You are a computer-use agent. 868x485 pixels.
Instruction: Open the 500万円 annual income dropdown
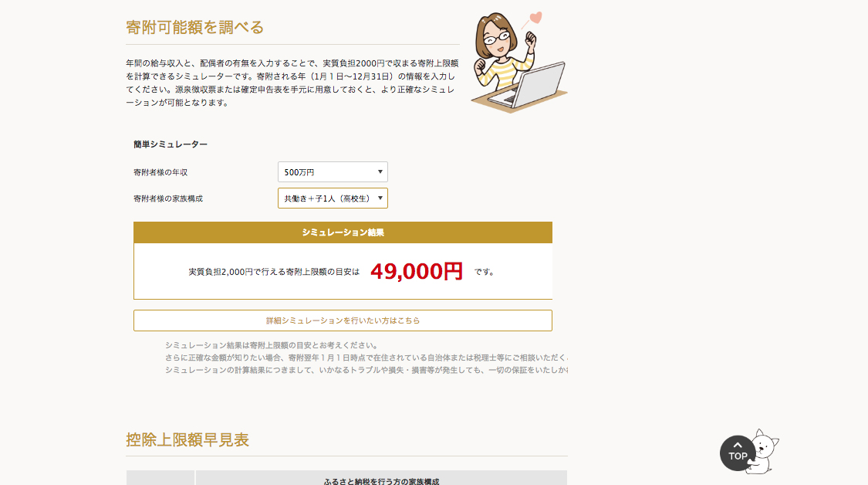click(332, 172)
